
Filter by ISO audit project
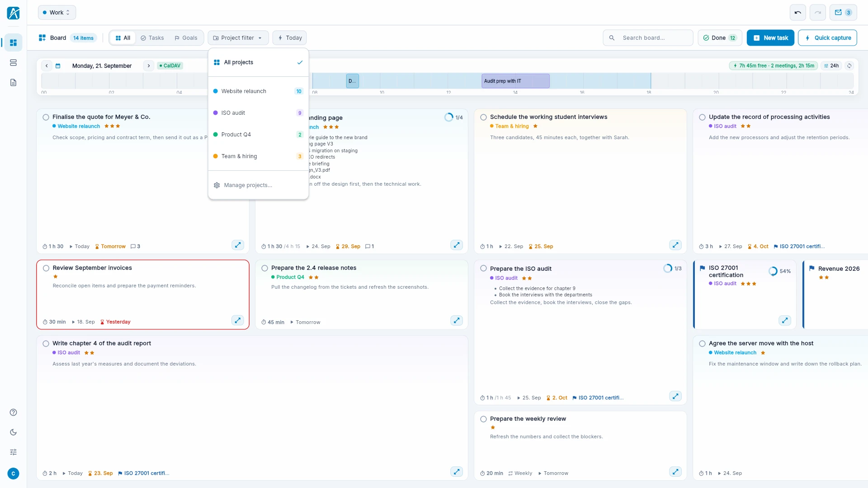(258, 113)
